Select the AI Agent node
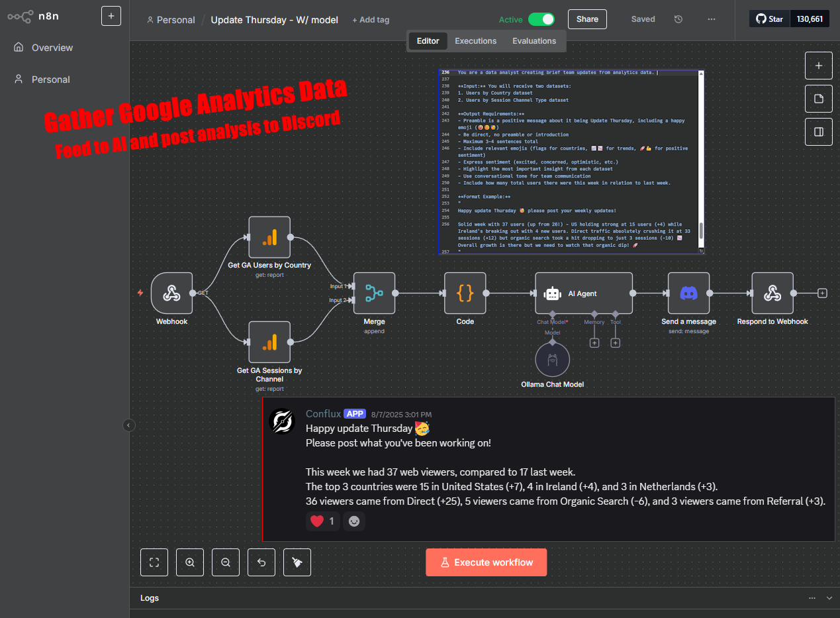Screen dimensions: 840x618 pyautogui.click(x=584, y=293)
